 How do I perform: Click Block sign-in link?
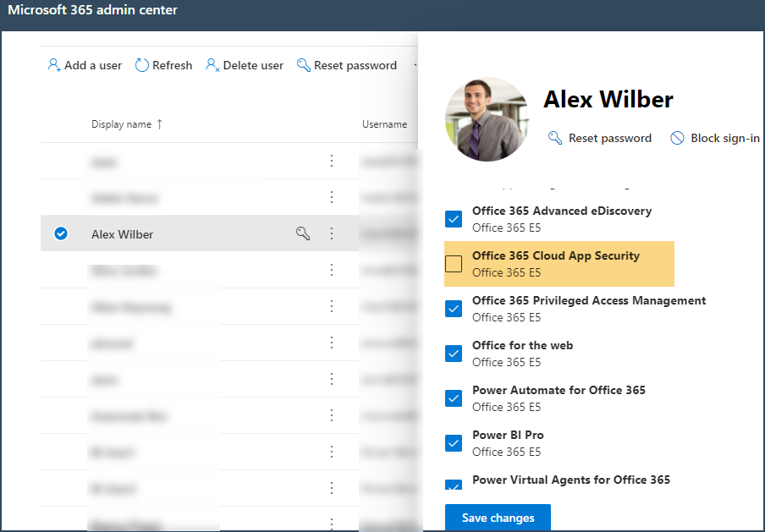[x=725, y=139]
